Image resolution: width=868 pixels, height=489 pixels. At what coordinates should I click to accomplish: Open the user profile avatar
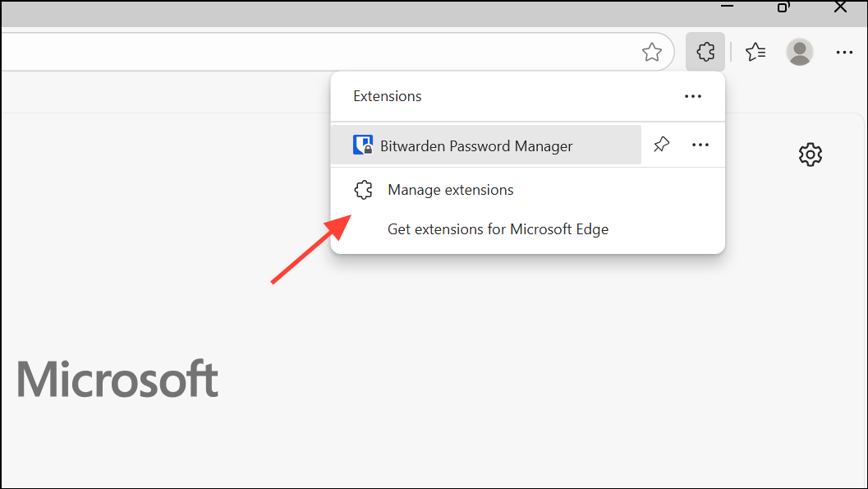pos(799,52)
